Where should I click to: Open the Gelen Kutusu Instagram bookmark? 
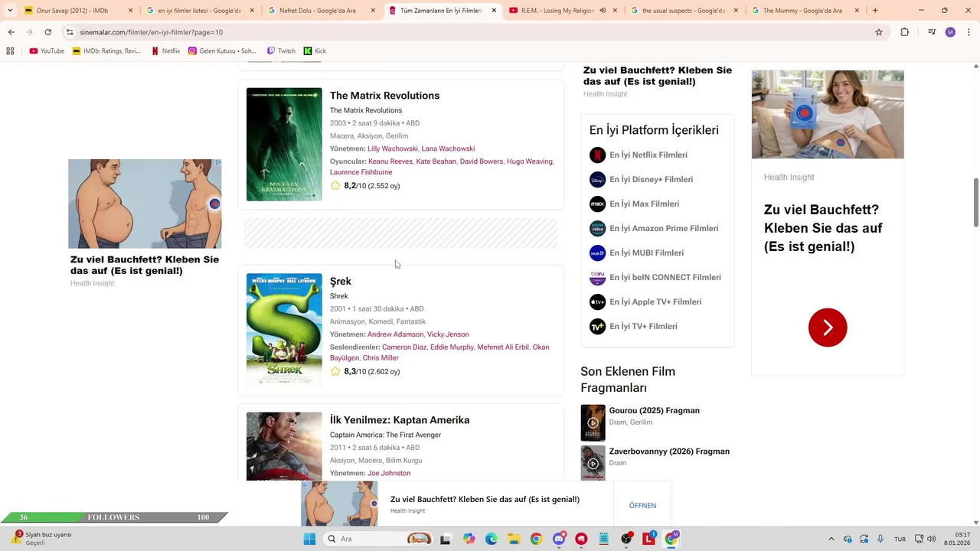click(x=222, y=51)
